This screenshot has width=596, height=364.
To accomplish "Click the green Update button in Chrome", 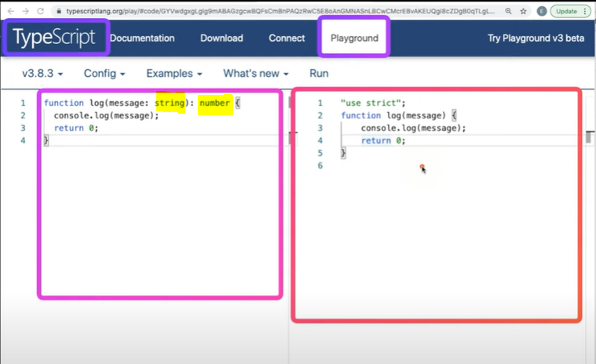I will (x=571, y=12).
